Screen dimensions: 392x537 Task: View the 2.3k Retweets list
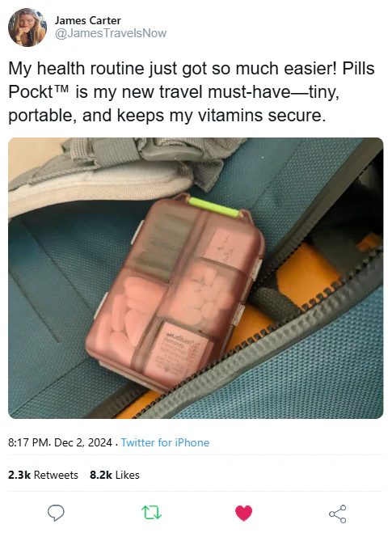tap(43, 475)
